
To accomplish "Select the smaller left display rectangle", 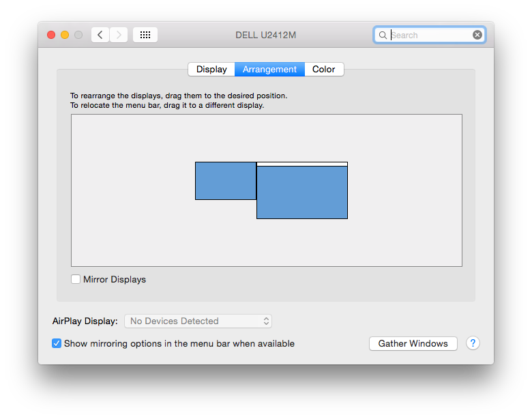I will pyautogui.click(x=226, y=181).
